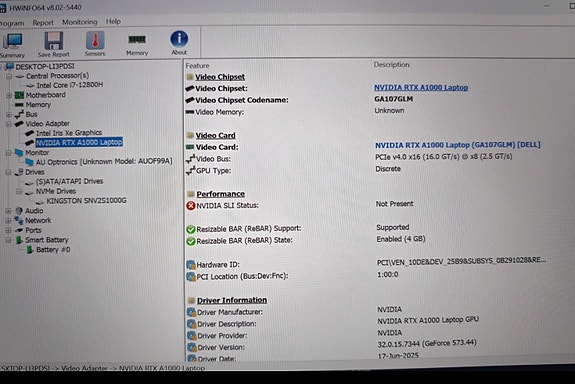575x384 pixels.
Task: Click the Feature column header
Action: coord(197,66)
